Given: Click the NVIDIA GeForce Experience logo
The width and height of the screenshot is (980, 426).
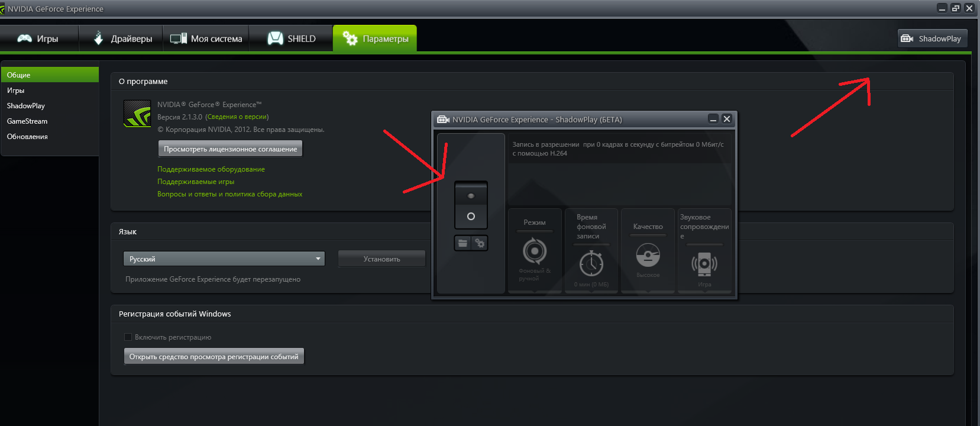Looking at the screenshot, I should point(137,114).
